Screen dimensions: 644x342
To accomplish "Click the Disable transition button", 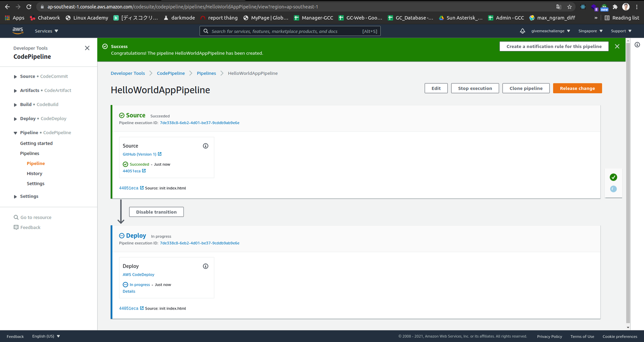I will pyautogui.click(x=157, y=212).
